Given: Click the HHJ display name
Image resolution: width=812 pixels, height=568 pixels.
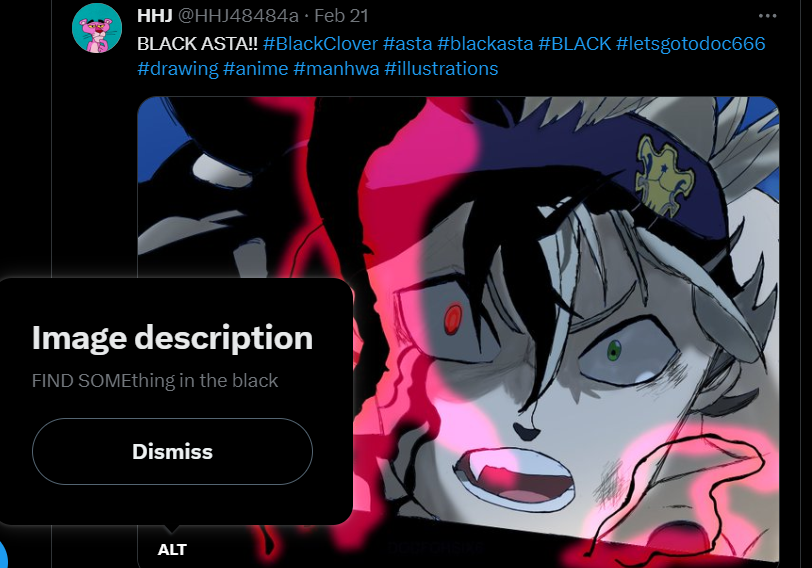Looking at the screenshot, I should tap(155, 16).
